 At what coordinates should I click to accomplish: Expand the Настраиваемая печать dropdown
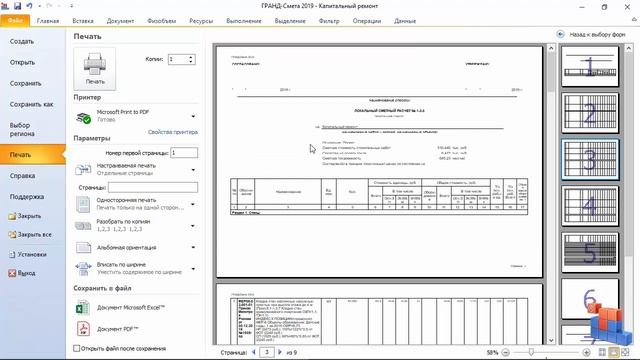point(193,170)
